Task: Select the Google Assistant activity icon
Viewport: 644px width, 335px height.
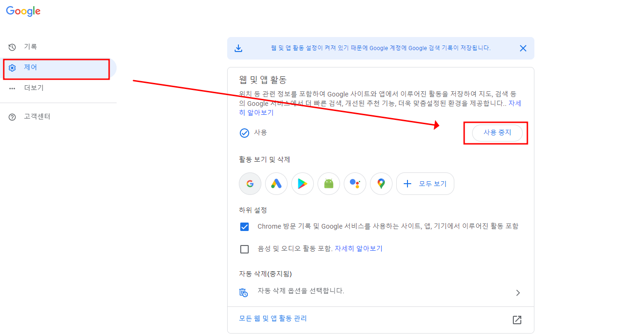Action: tap(355, 183)
